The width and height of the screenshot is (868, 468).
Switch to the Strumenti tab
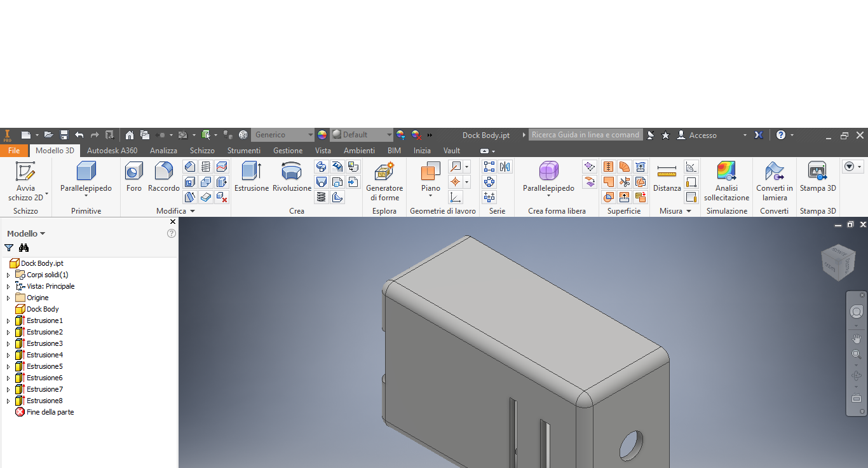click(244, 151)
